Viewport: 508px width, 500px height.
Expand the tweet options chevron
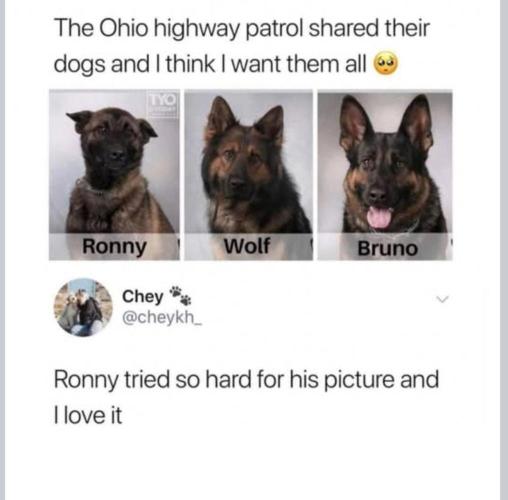pos(443,299)
